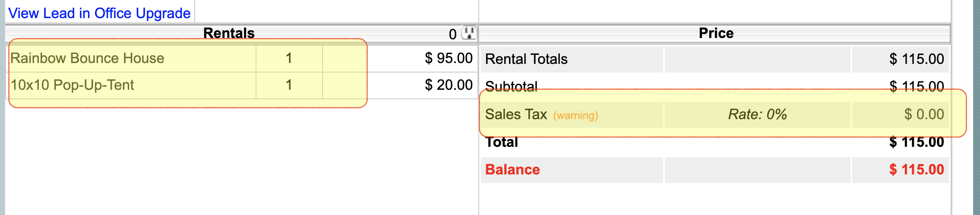Click the Sales Tax label
Screen dimensions: 980x215
(516, 114)
